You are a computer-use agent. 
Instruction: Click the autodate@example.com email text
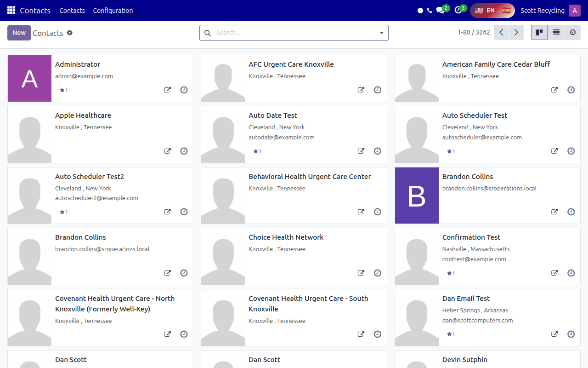click(282, 137)
